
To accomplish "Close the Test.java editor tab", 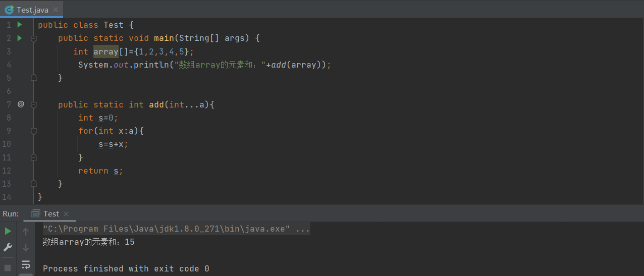I will (55, 10).
